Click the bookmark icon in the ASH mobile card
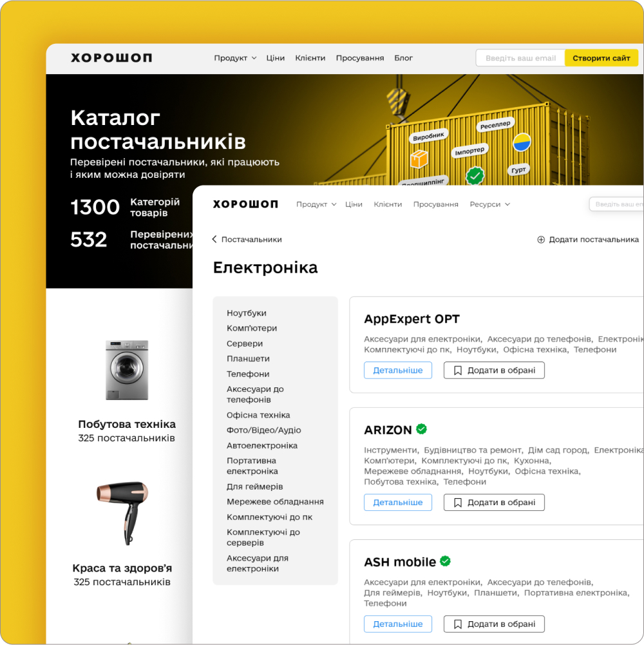The width and height of the screenshot is (644, 645). pyautogui.click(x=458, y=624)
